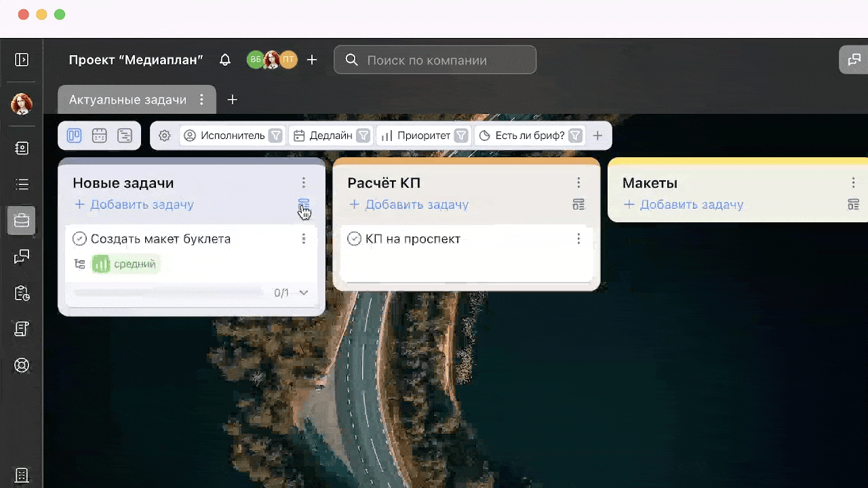This screenshot has height=488, width=868.
Task: Switch to calendar view
Action: (100, 136)
